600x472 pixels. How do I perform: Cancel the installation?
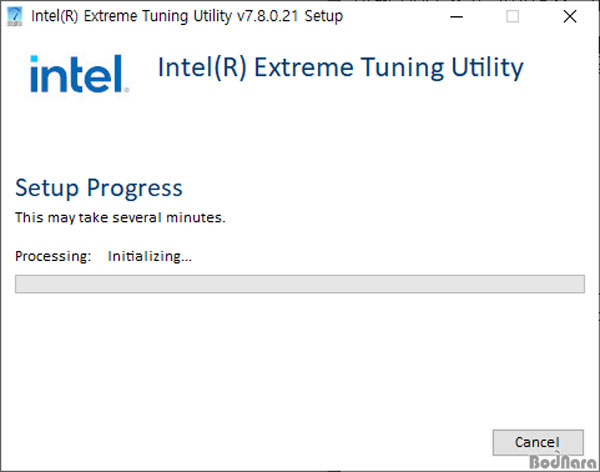538,442
